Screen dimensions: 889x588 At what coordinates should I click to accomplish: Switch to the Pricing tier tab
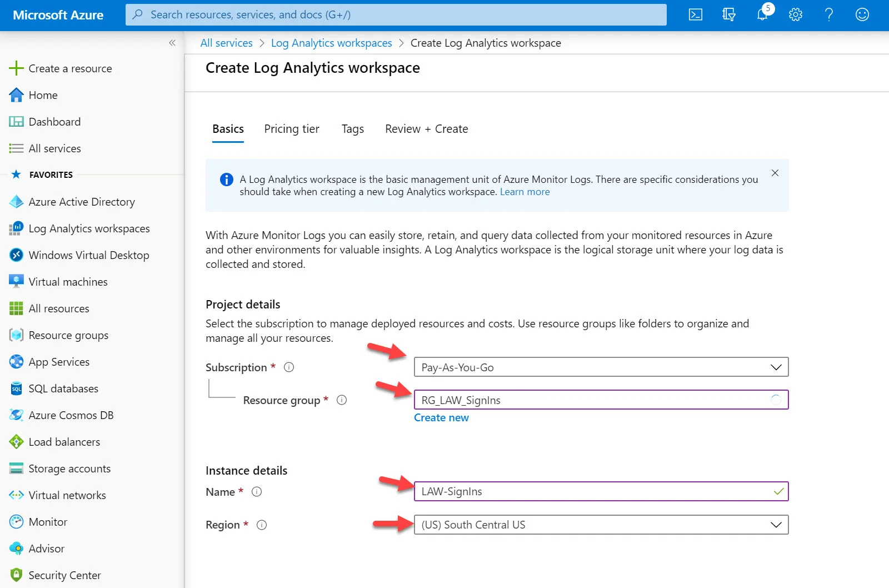pyautogui.click(x=292, y=129)
